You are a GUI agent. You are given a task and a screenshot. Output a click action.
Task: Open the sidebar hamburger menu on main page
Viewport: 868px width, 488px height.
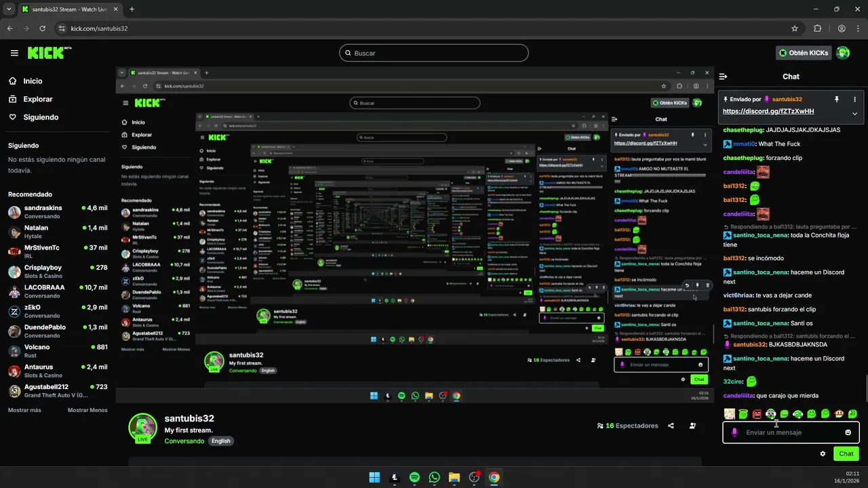pos(14,53)
